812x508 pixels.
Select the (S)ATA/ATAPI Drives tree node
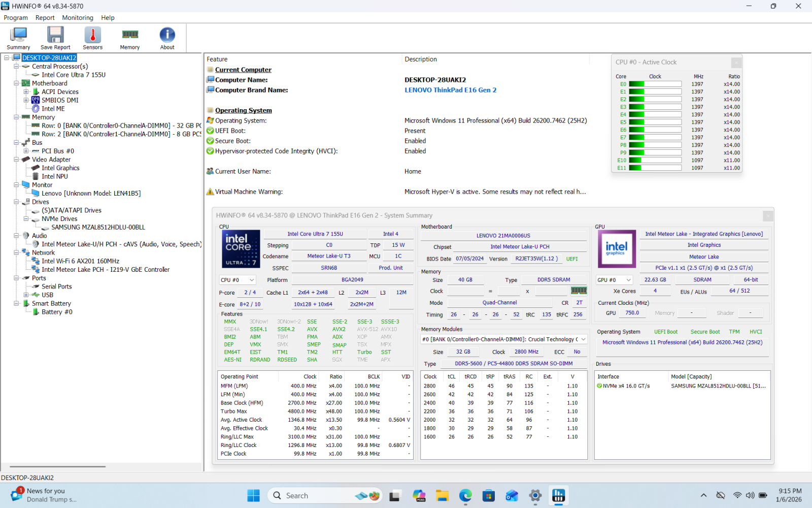[x=72, y=210]
